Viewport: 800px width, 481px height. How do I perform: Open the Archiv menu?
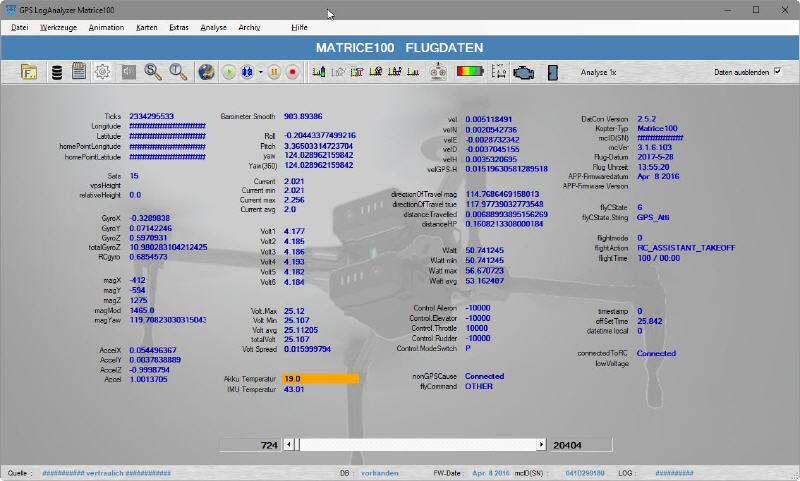click(x=249, y=28)
